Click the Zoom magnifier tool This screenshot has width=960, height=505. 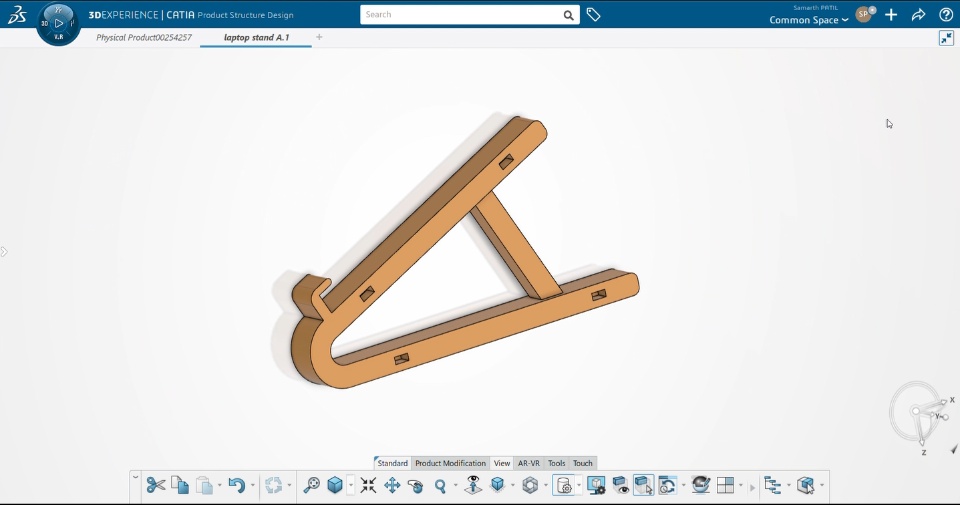coord(440,486)
